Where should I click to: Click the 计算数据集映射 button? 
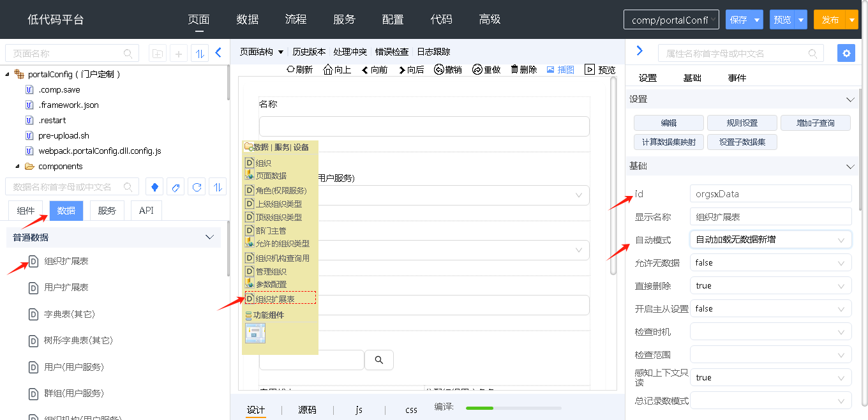pyautogui.click(x=669, y=142)
